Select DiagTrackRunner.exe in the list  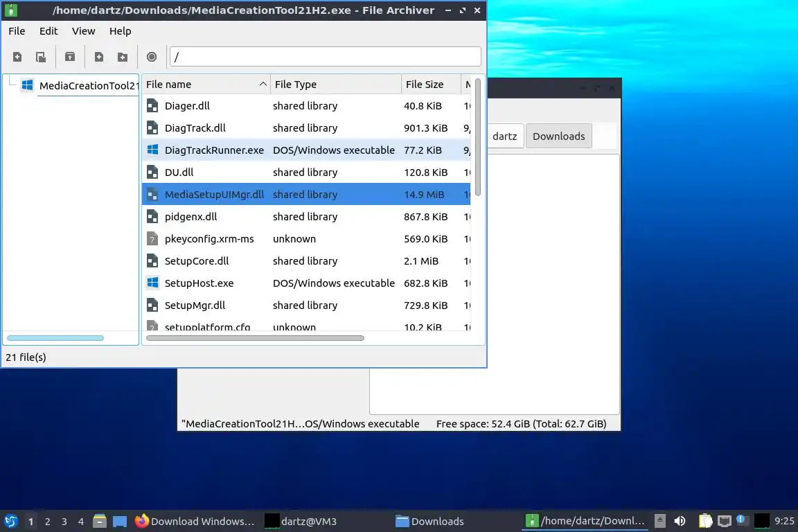[306, 150]
